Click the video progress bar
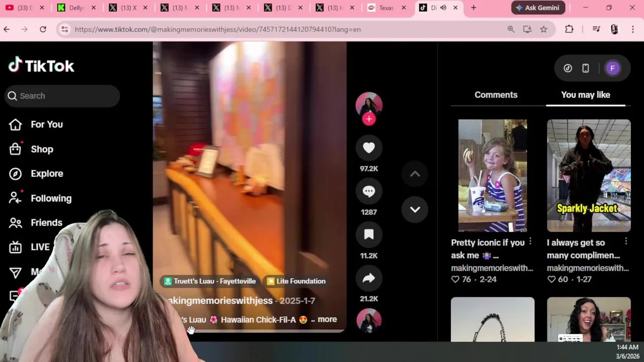 (x=250, y=331)
